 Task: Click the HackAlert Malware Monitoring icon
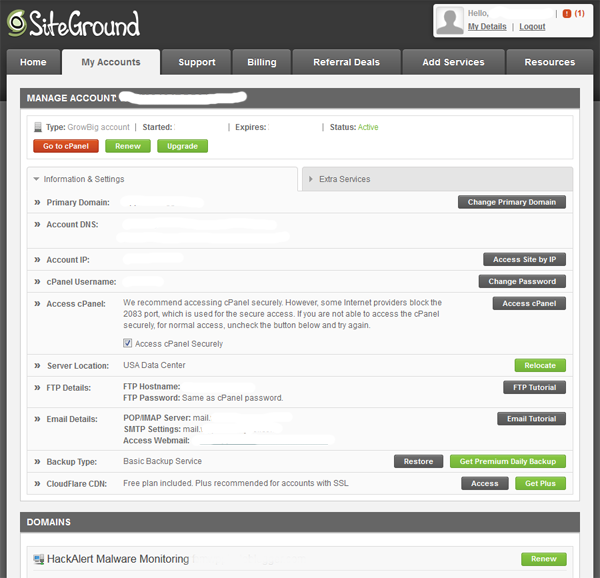[39, 559]
